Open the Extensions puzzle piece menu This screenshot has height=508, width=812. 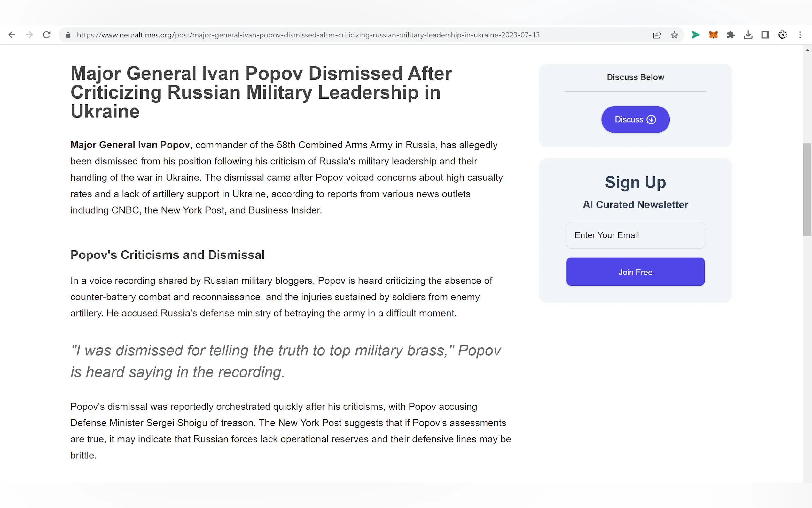[x=731, y=35]
